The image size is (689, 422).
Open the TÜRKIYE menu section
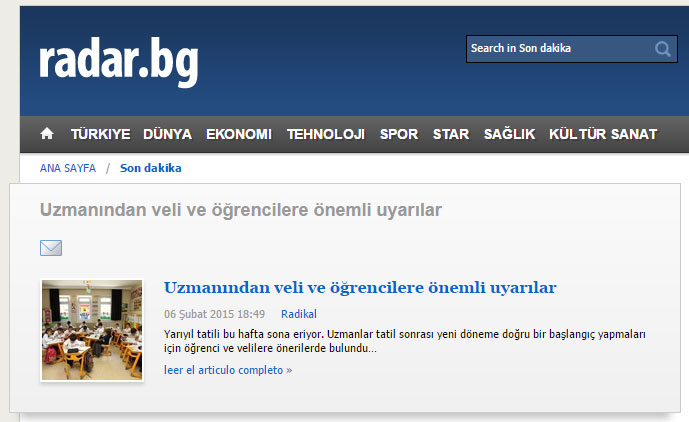coord(101,134)
